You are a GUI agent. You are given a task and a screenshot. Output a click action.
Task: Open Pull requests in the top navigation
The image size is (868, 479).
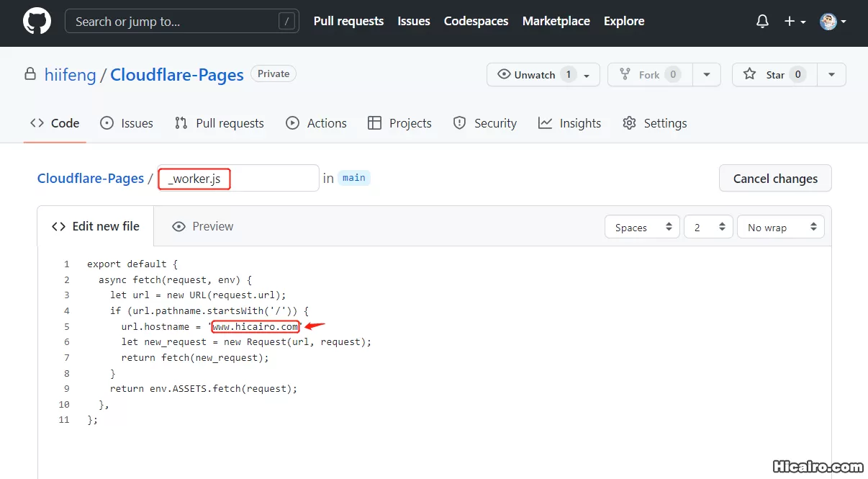click(348, 21)
